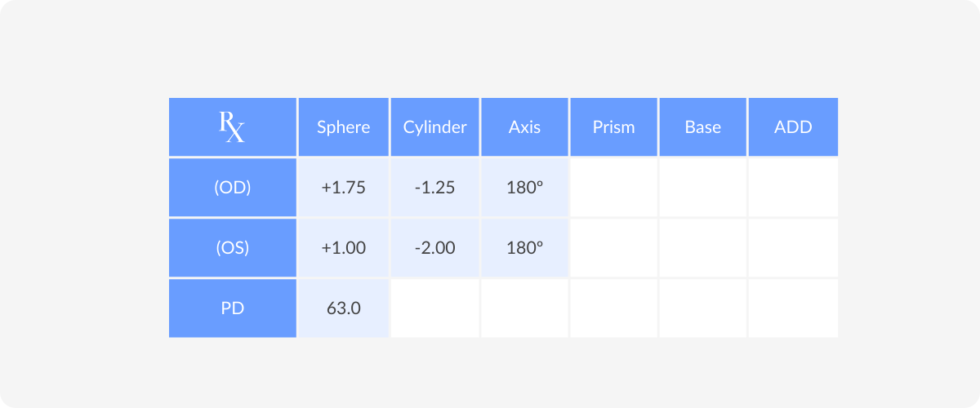This screenshot has width=980, height=408.
Task: Select the (OD) row label
Action: pyautogui.click(x=233, y=188)
